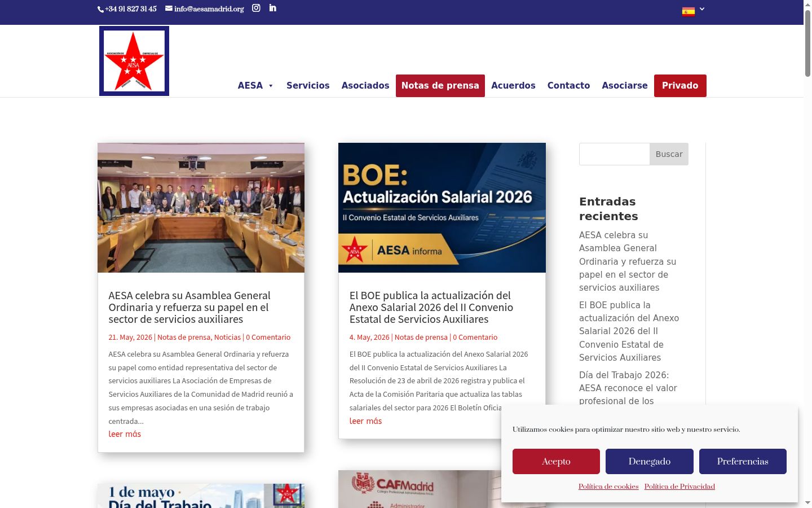Image resolution: width=812 pixels, height=508 pixels.
Task: Open the Política de Privacidad link
Action: (679, 487)
